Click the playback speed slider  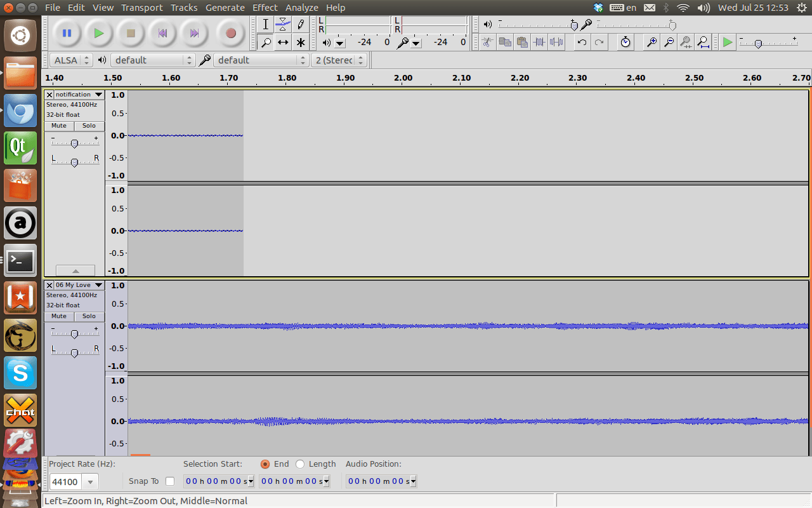tap(768, 43)
